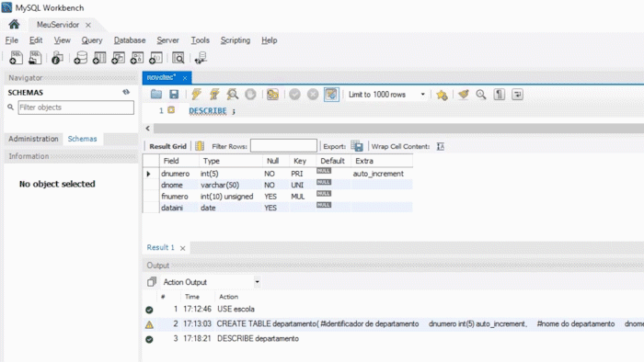Open the File menu
Viewport: 644px width, 362px height.
[11, 40]
